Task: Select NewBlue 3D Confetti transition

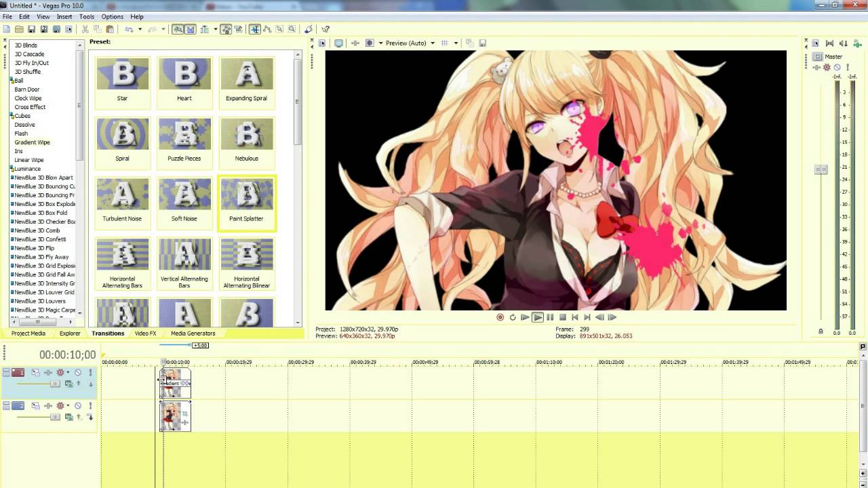Action: pos(39,239)
